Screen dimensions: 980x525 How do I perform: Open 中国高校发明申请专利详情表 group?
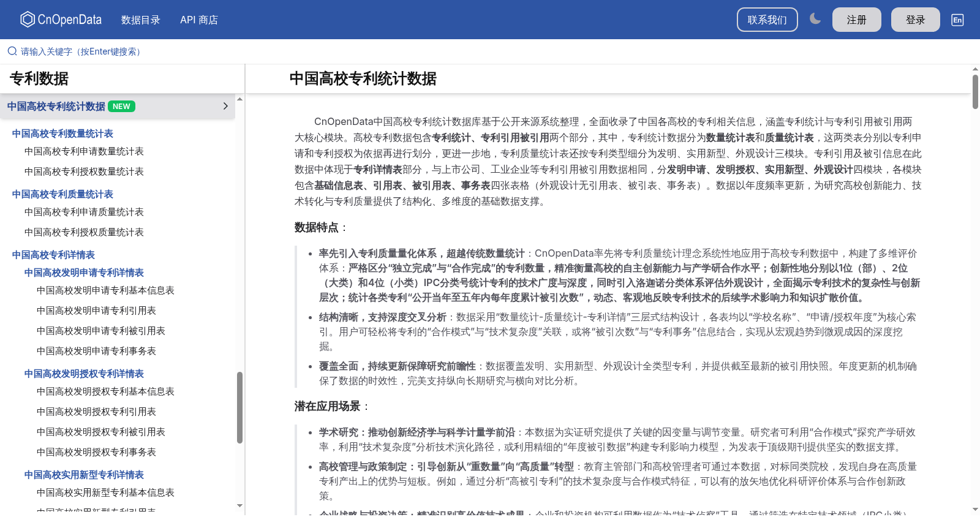(x=84, y=273)
